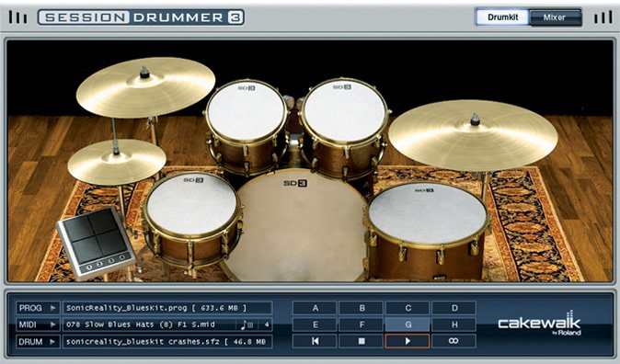Hit the floor tom drum
620x364 pixels.
click(x=428, y=214)
